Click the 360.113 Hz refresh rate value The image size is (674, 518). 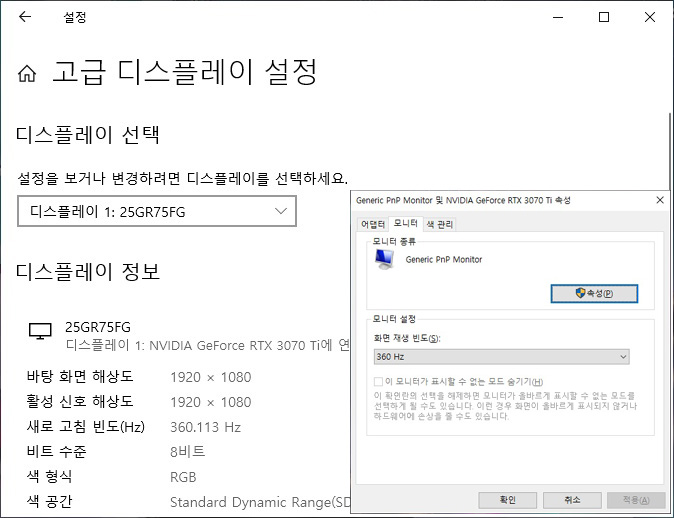tap(205, 427)
